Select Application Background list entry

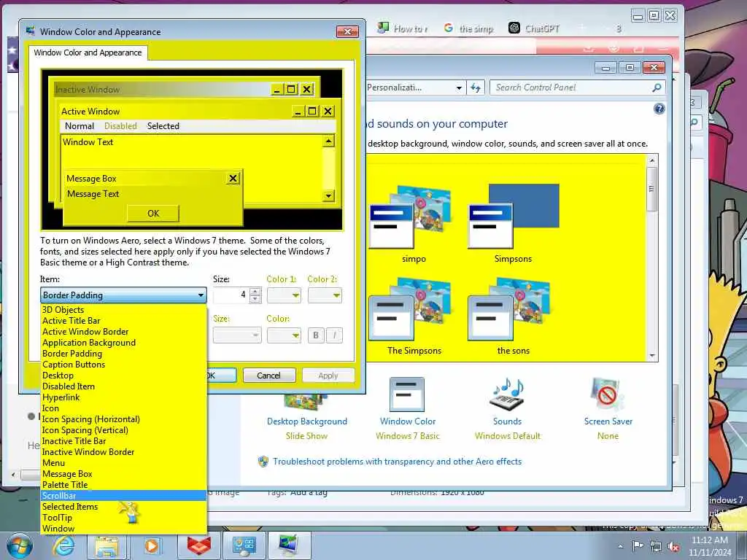click(x=123, y=343)
